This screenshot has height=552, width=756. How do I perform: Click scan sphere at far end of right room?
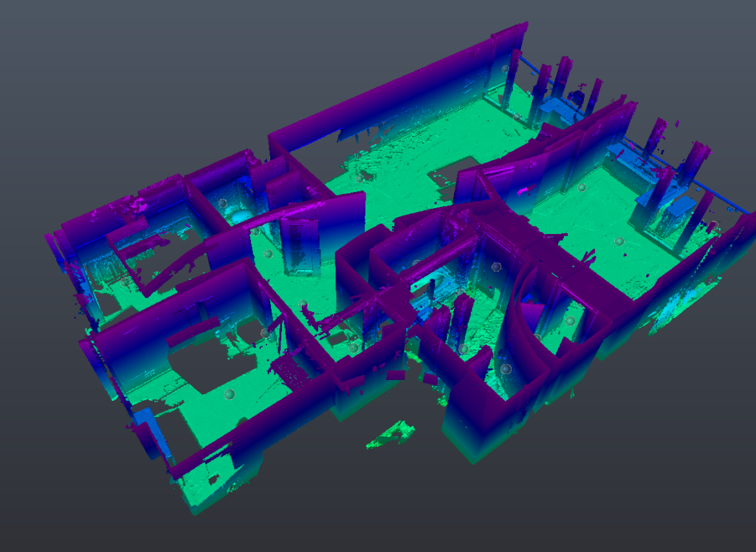point(582,187)
